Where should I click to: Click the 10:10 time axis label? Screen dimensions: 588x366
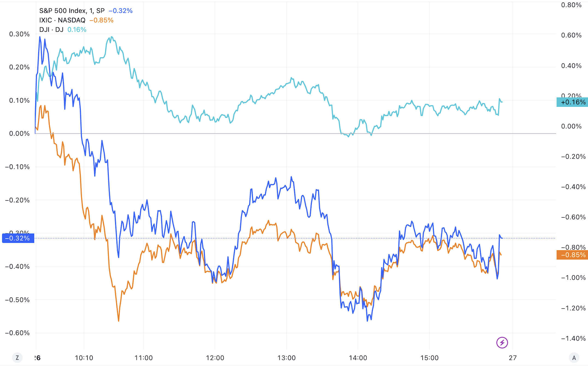coord(84,358)
